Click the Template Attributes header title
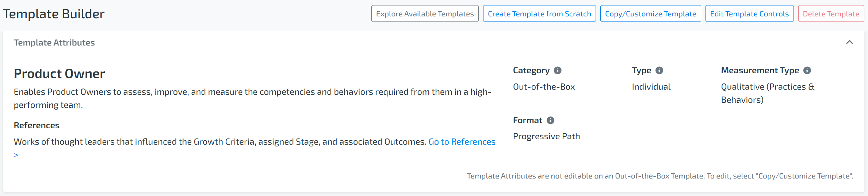Screen dimensions: 868x196 (54, 43)
